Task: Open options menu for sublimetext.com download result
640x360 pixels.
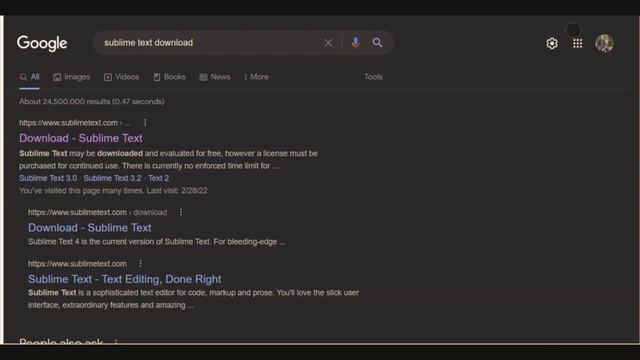Action: 181,212
